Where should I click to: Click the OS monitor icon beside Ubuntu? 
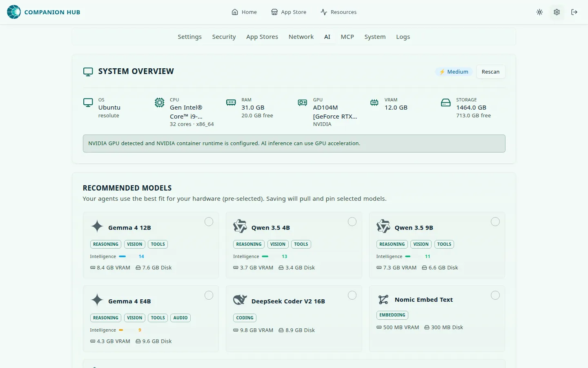88,103
